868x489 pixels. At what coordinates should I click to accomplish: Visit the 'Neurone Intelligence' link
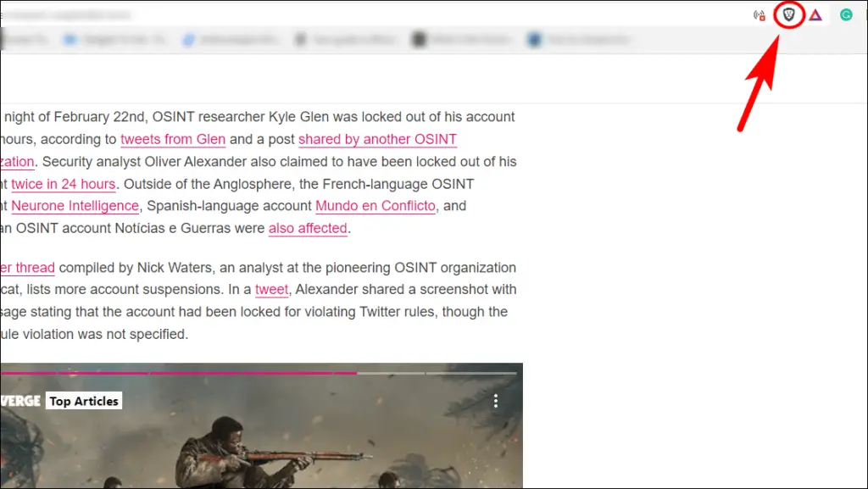75,206
